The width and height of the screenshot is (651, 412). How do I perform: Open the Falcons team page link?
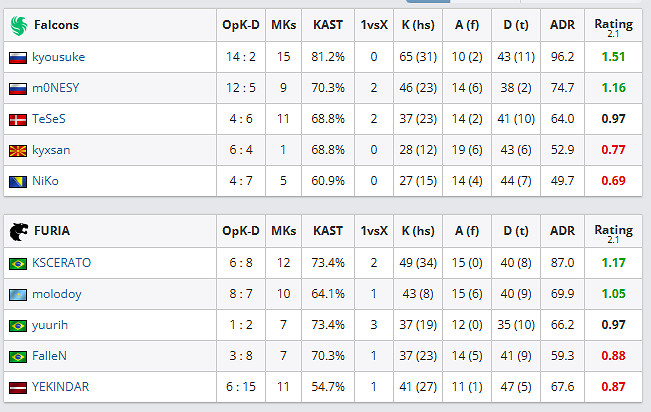tap(56, 25)
